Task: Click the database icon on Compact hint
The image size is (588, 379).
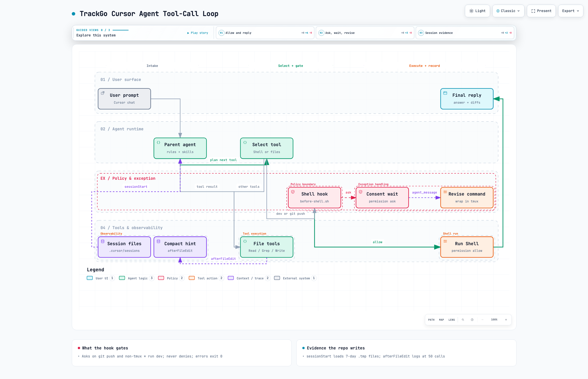Action: click(x=158, y=241)
